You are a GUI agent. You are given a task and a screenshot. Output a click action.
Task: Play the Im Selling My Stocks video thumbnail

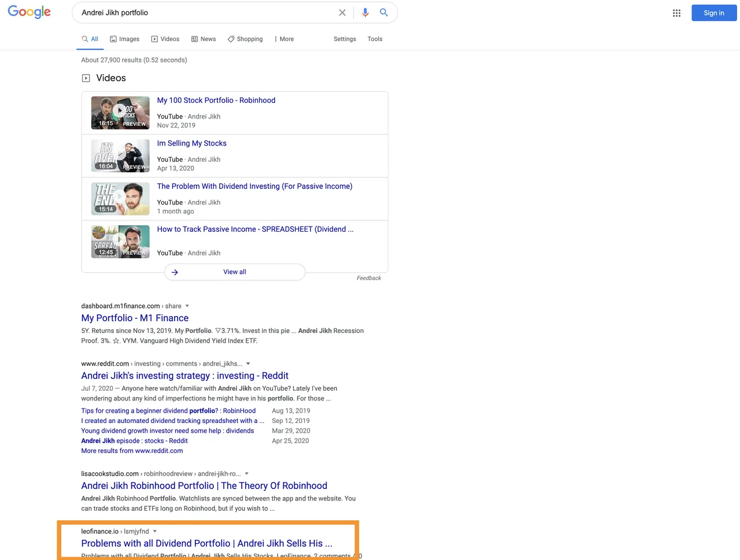pos(120,155)
